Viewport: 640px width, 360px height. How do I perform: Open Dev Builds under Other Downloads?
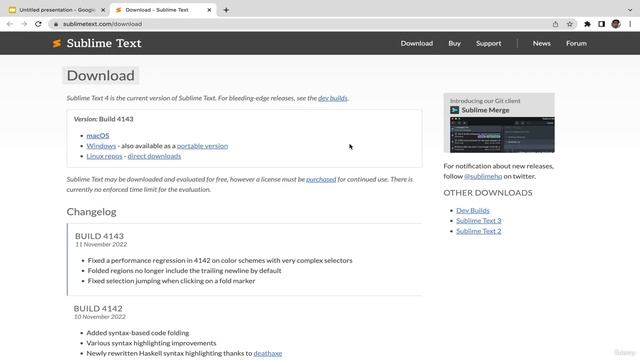tap(473, 210)
